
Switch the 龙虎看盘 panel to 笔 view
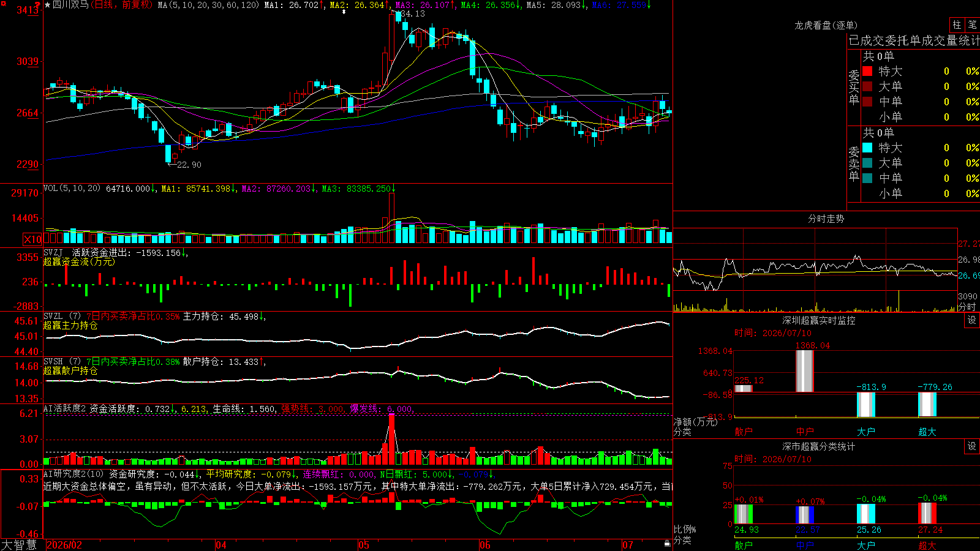[x=973, y=24]
